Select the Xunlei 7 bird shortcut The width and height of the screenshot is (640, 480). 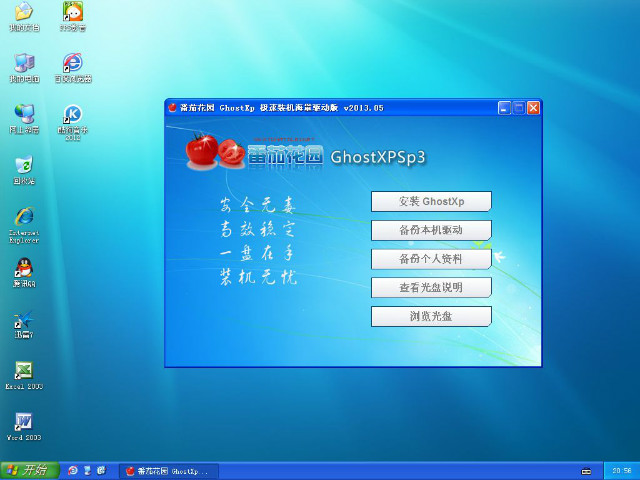24,324
